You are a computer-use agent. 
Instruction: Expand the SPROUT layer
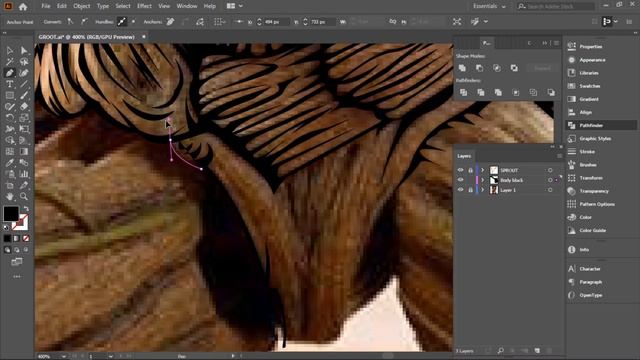(482, 170)
